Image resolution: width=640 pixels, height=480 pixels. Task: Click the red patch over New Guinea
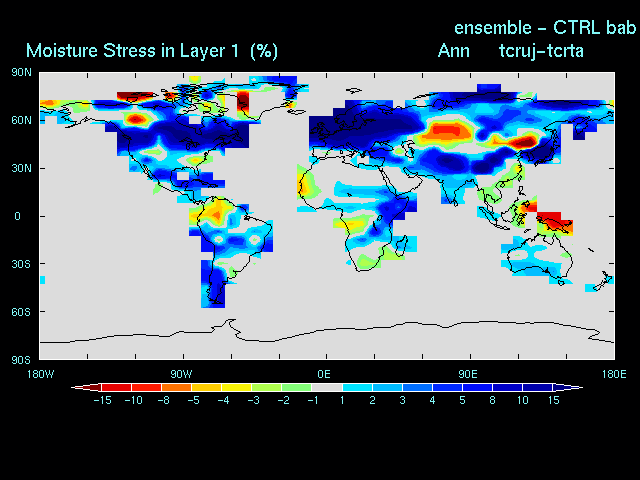point(553,221)
